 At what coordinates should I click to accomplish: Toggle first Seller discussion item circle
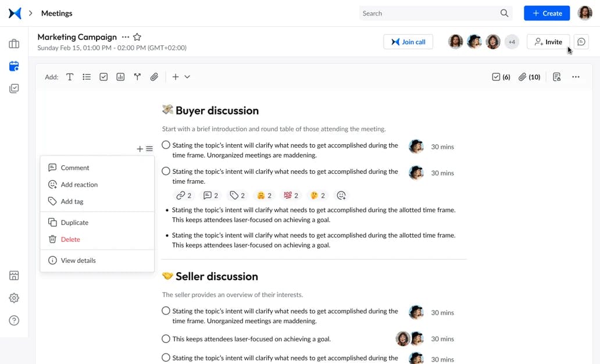[166, 311]
